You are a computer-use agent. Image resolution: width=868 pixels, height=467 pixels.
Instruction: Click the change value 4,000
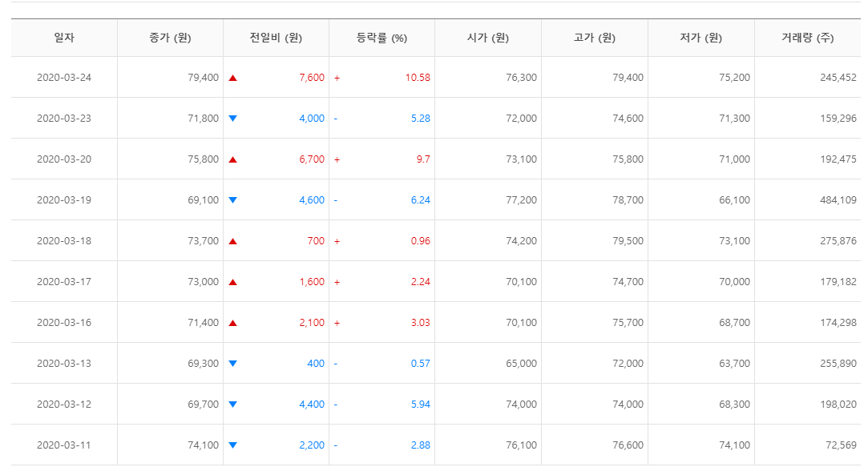(312, 119)
